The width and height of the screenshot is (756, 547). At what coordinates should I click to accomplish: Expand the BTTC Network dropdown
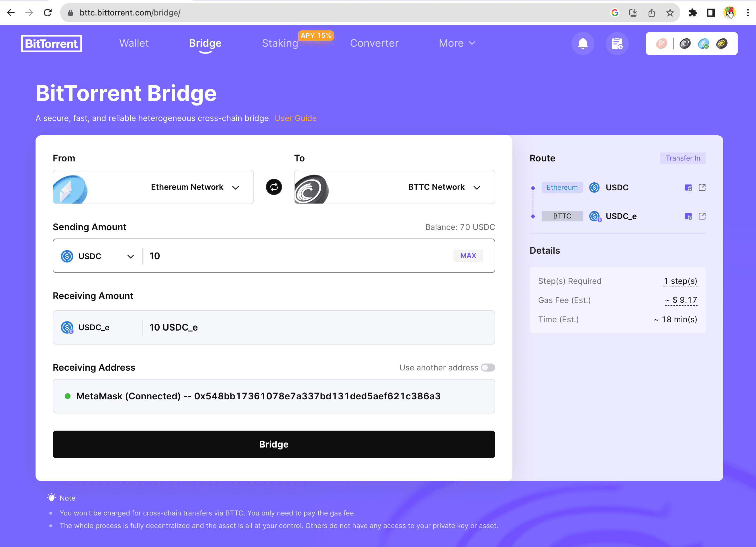(395, 187)
